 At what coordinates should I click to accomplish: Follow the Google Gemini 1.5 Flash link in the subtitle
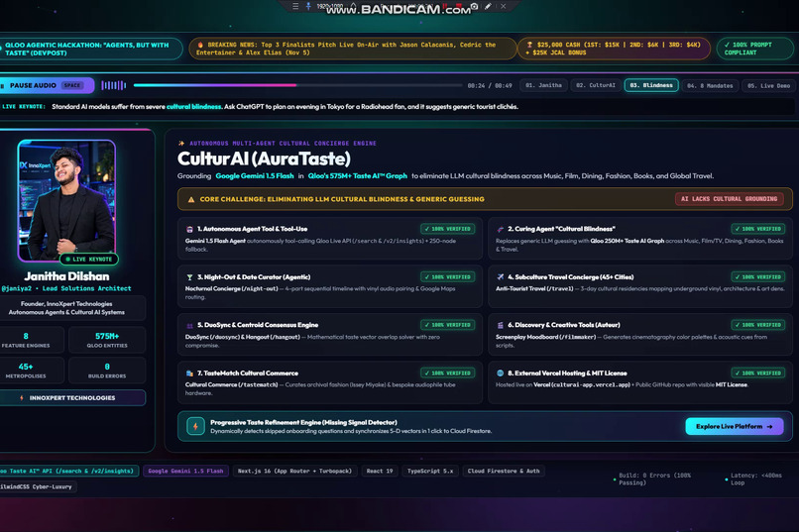(255, 176)
